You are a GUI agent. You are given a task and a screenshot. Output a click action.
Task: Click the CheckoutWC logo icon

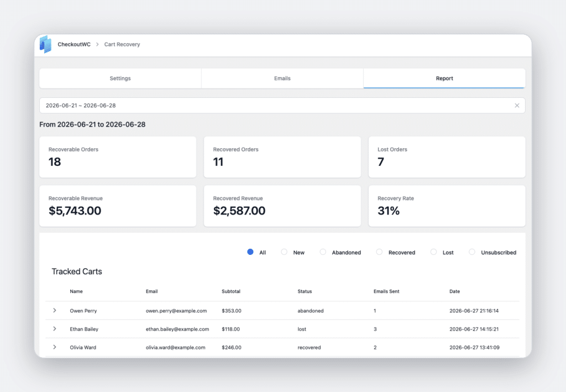[45, 44]
